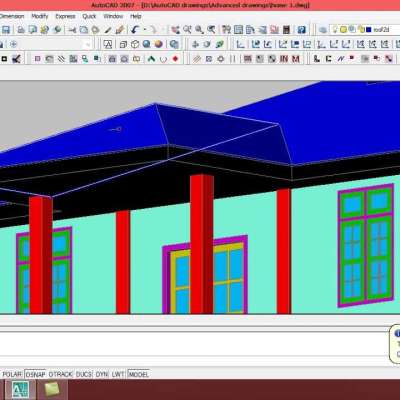Click the Redo arrow icon
This screenshot has height=400, width=400.
(153, 30)
